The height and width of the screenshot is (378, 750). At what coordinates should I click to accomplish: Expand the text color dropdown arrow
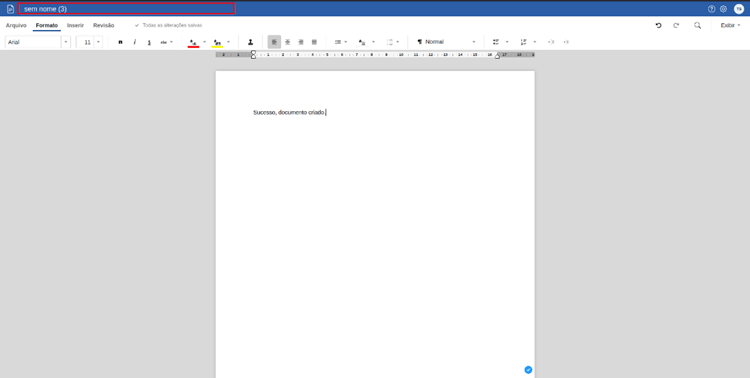tap(205, 42)
